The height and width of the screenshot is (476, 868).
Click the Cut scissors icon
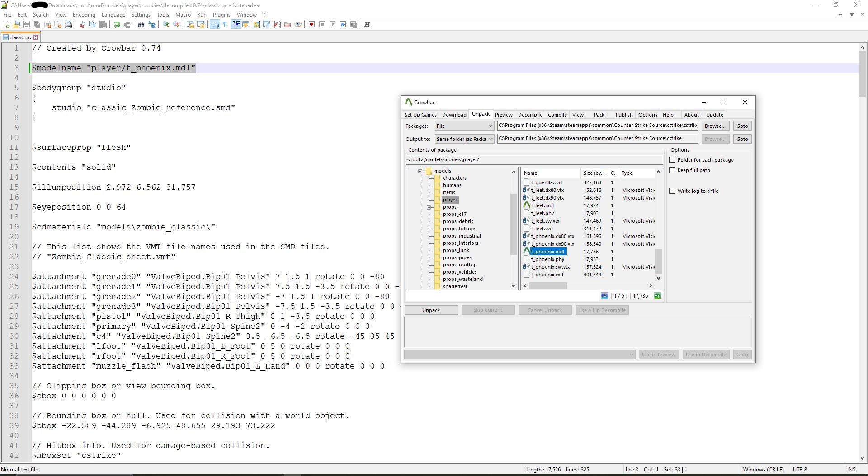[x=82, y=24]
